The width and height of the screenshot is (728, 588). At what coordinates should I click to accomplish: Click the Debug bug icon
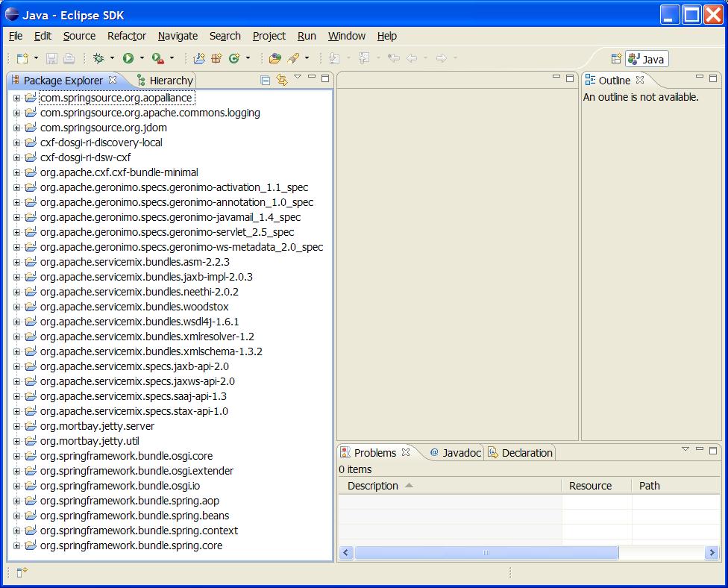(98, 58)
